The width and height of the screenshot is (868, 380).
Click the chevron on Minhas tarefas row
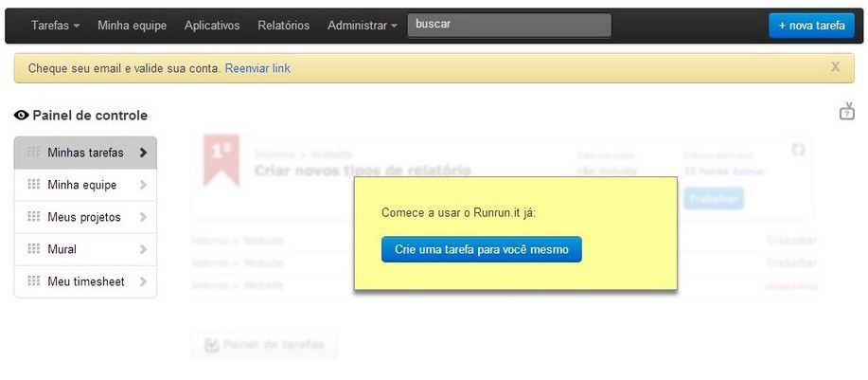click(x=143, y=153)
